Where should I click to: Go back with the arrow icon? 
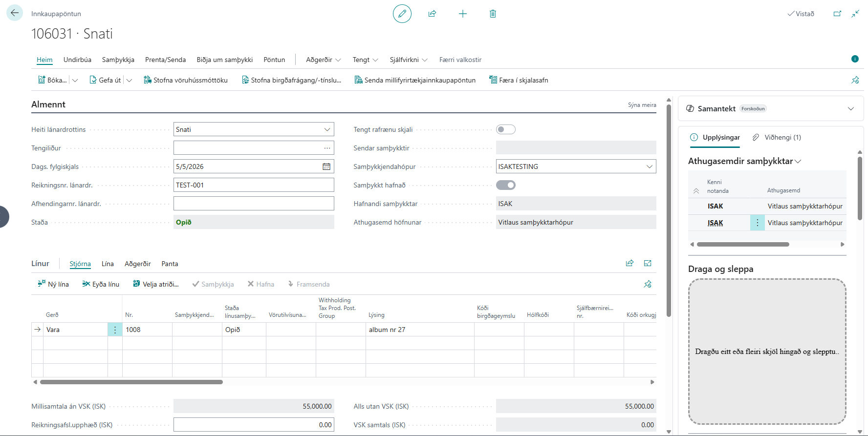[15, 13]
